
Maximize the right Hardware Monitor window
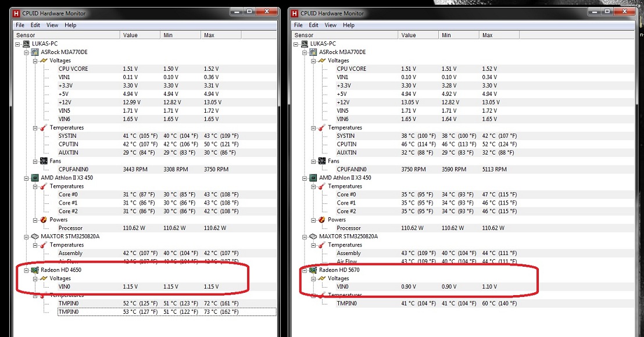coord(608,12)
